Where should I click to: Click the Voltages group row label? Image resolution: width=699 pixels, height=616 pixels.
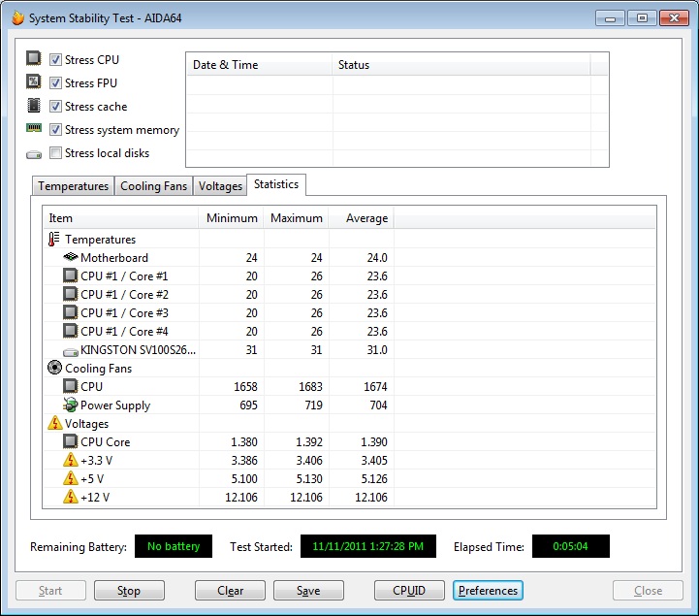coord(86,424)
